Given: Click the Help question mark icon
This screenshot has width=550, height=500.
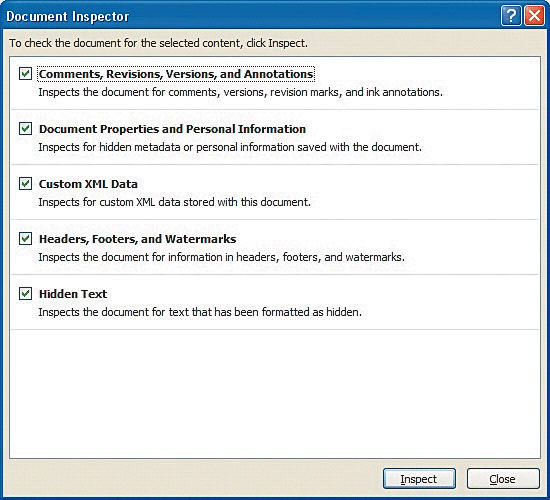Looking at the screenshot, I should [511, 16].
